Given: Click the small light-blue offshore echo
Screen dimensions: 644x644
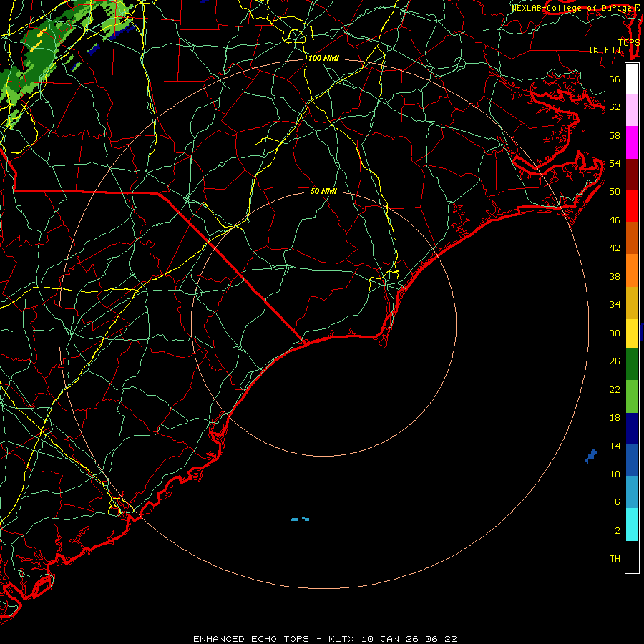Looking at the screenshot, I should click(300, 519).
